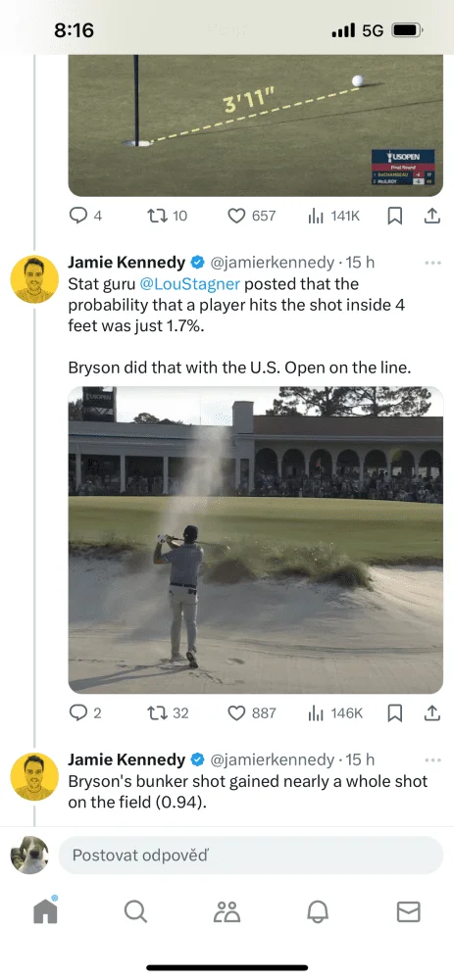Open the bunker shot photo

pos(256,540)
